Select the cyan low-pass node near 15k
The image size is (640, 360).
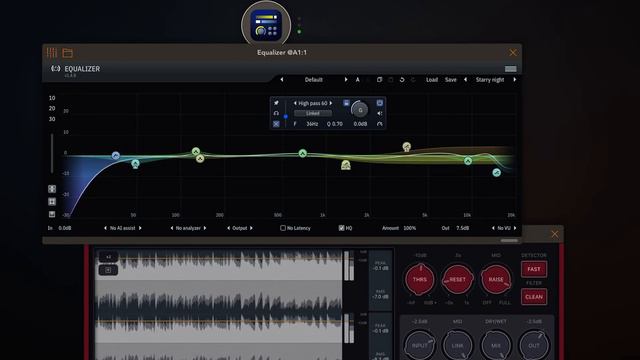496,173
